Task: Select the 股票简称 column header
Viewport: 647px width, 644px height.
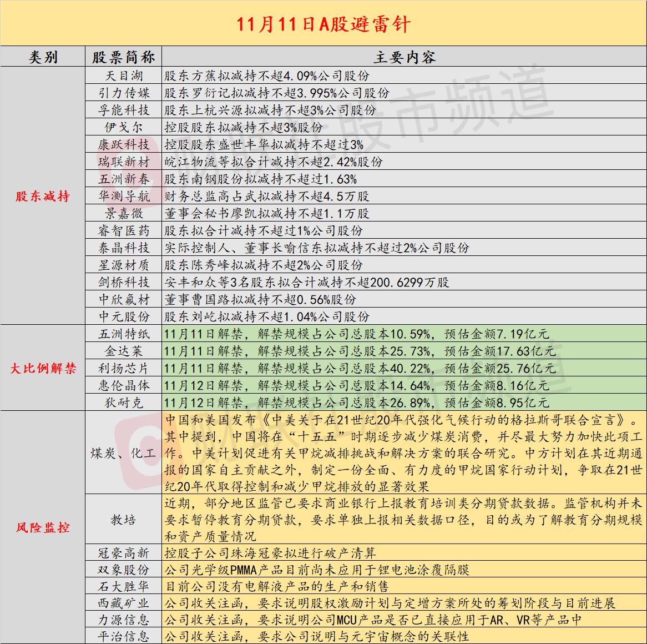Action: [123, 57]
